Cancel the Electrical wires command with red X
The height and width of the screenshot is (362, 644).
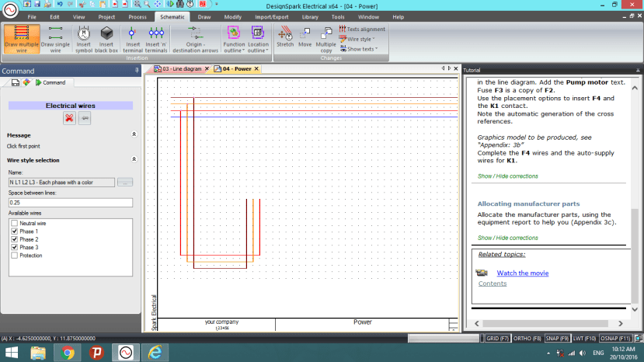pos(69,118)
